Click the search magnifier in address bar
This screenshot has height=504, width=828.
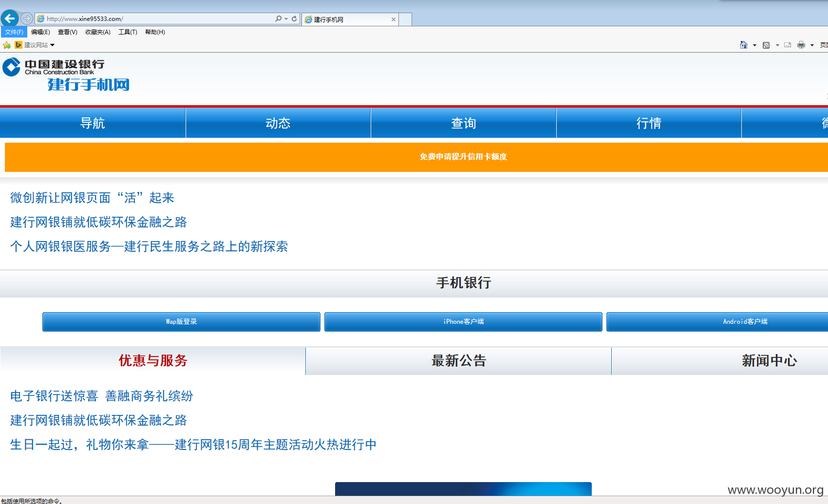click(278, 19)
